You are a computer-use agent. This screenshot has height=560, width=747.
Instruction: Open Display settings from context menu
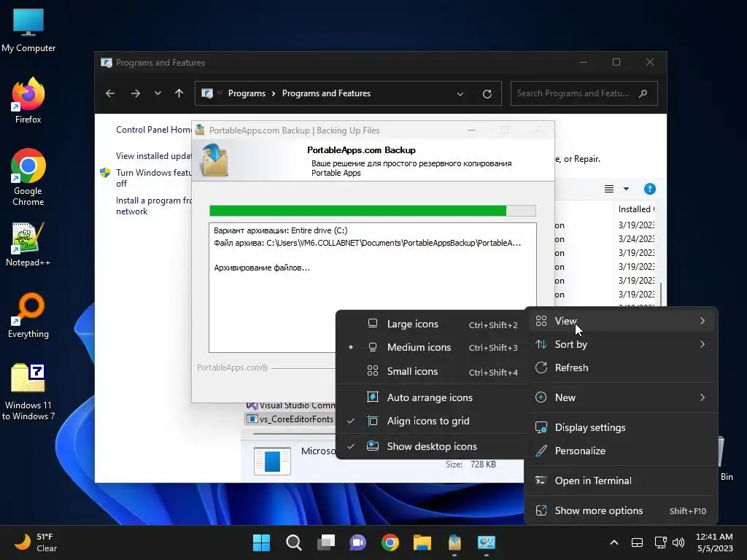coord(622,427)
